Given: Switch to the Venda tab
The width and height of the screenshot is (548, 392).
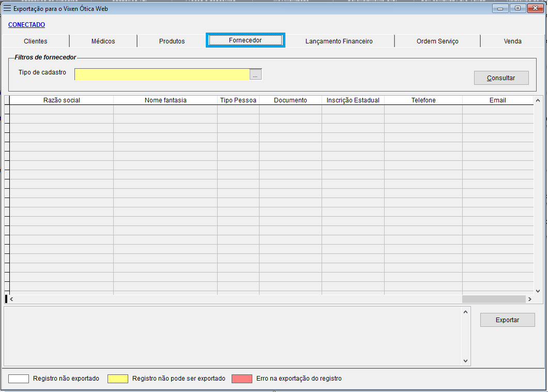Looking at the screenshot, I should coord(512,41).
